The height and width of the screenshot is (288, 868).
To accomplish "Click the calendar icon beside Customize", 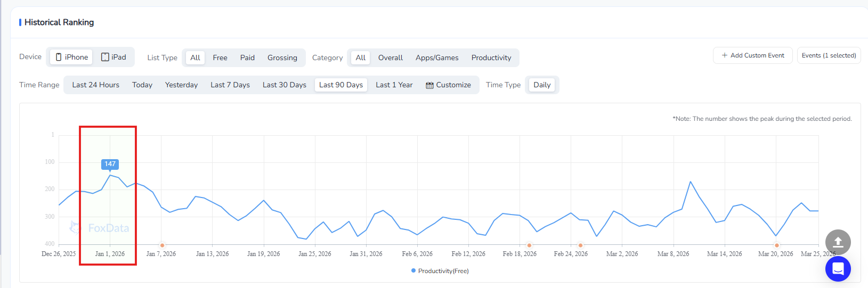I will (429, 85).
